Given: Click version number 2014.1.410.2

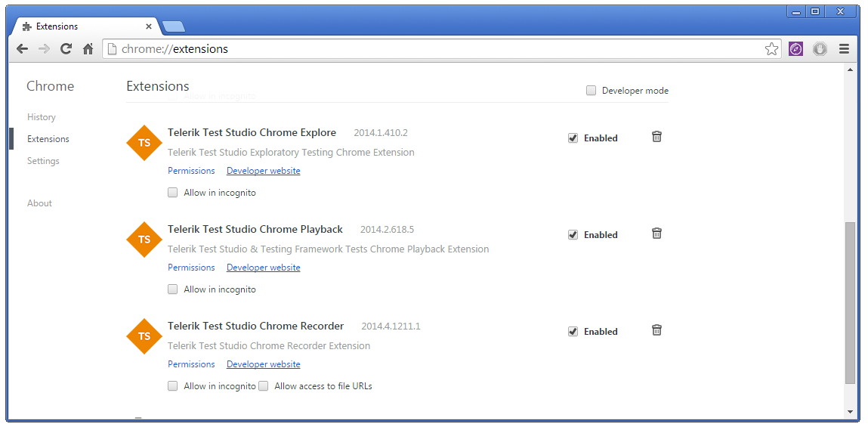Looking at the screenshot, I should pos(381,133).
